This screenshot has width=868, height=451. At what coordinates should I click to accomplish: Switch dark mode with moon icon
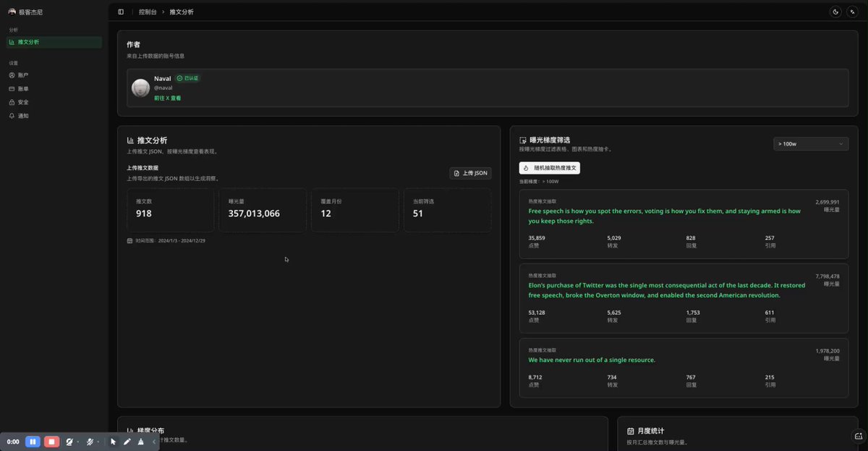coord(836,12)
